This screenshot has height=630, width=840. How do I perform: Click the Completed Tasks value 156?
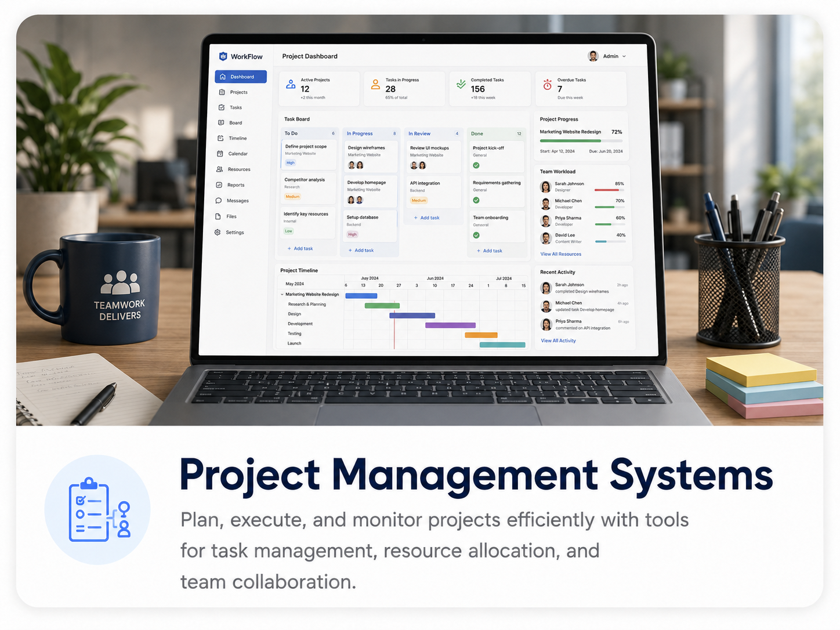pyautogui.click(x=477, y=89)
